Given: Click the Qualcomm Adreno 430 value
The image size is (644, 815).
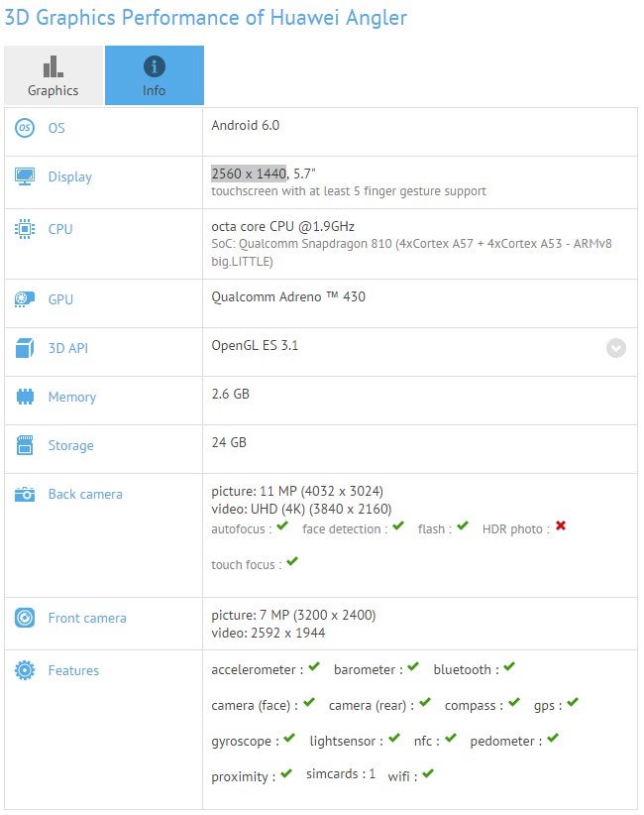Looking at the screenshot, I should tap(288, 296).
